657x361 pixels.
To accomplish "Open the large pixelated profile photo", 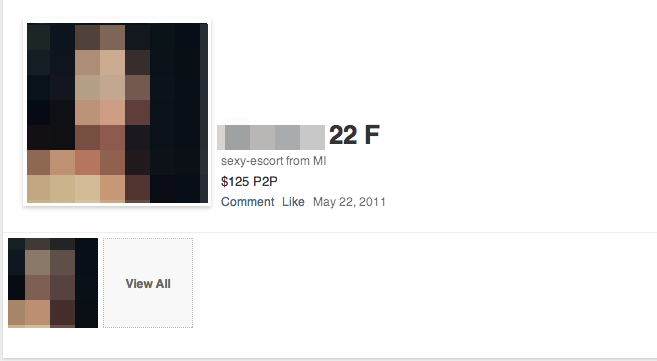I will pos(117,113).
